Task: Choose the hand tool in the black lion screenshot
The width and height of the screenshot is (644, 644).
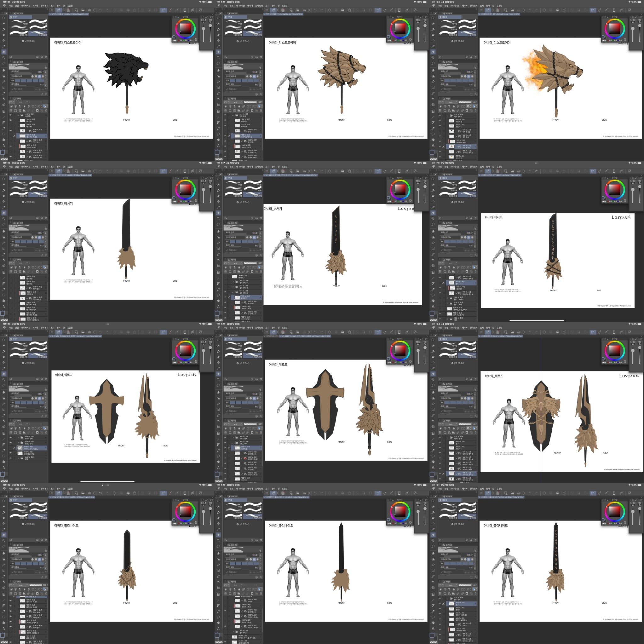Action: point(4,35)
